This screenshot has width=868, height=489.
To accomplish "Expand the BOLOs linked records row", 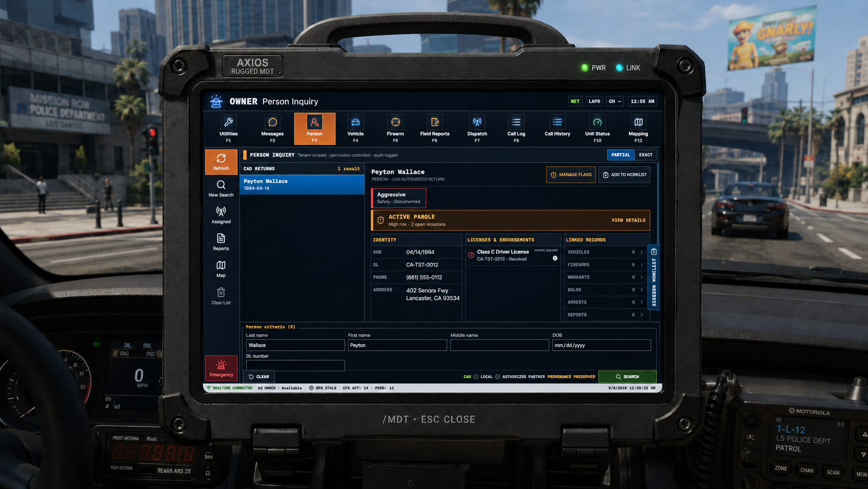I will click(605, 289).
